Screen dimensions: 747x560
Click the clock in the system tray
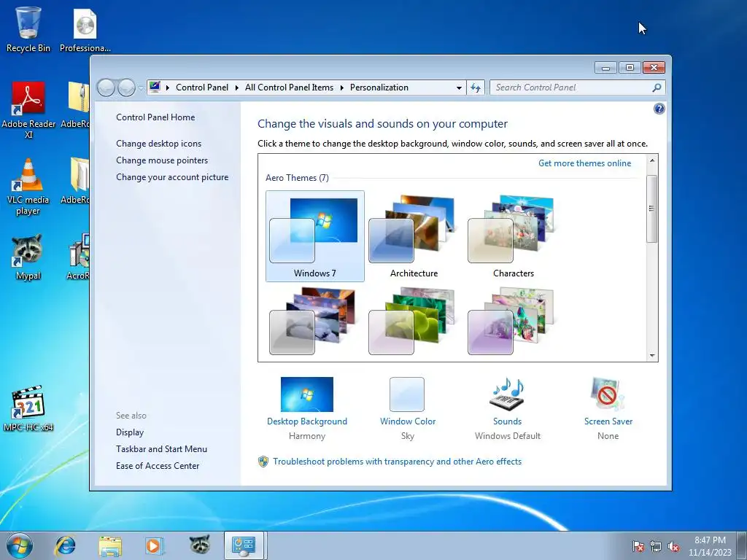tap(710, 546)
